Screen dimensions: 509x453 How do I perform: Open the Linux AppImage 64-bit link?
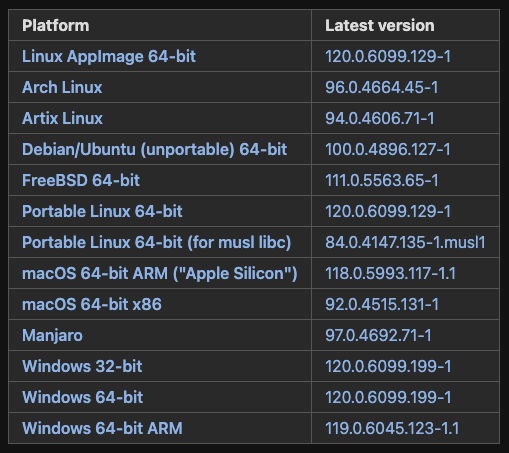point(109,56)
